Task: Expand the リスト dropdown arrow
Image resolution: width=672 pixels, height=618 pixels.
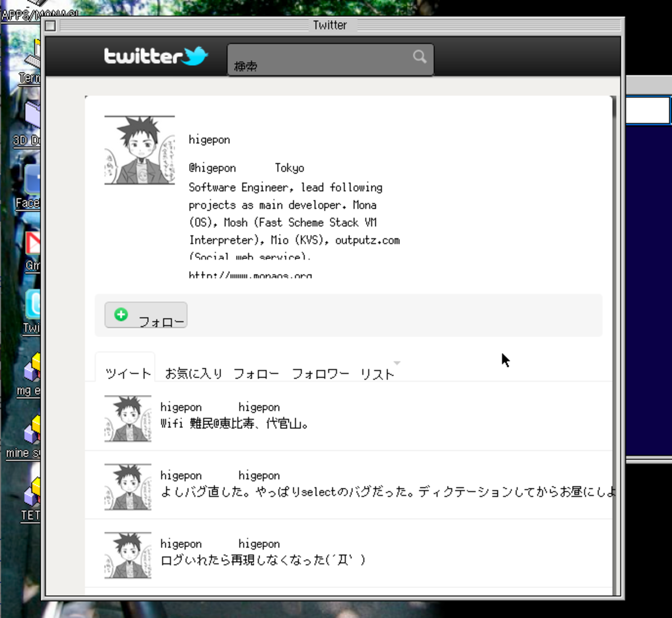Action: click(x=397, y=363)
